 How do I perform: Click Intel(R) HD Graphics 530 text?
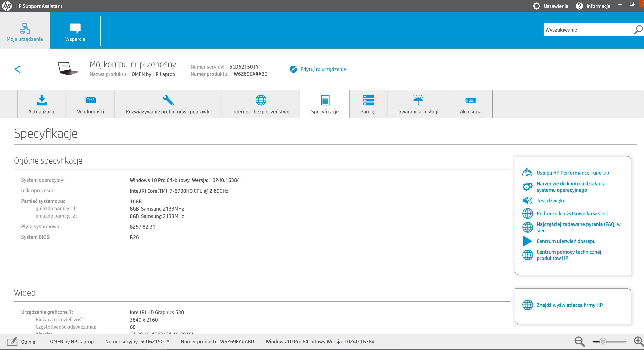click(x=157, y=312)
